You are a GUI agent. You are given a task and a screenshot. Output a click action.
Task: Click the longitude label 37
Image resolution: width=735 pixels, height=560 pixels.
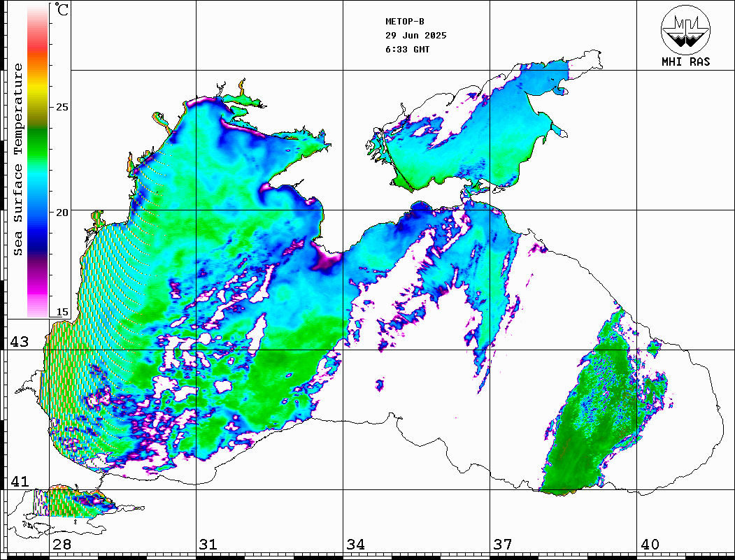pyautogui.click(x=503, y=545)
